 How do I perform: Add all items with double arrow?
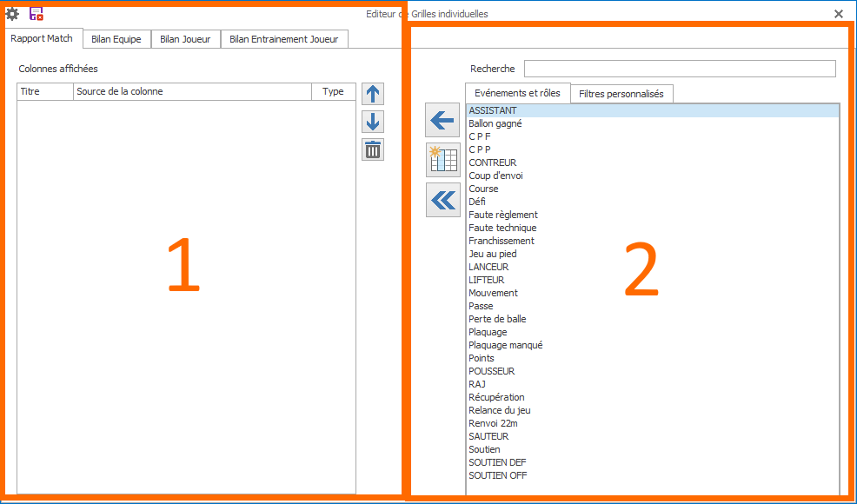tap(442, 200)
